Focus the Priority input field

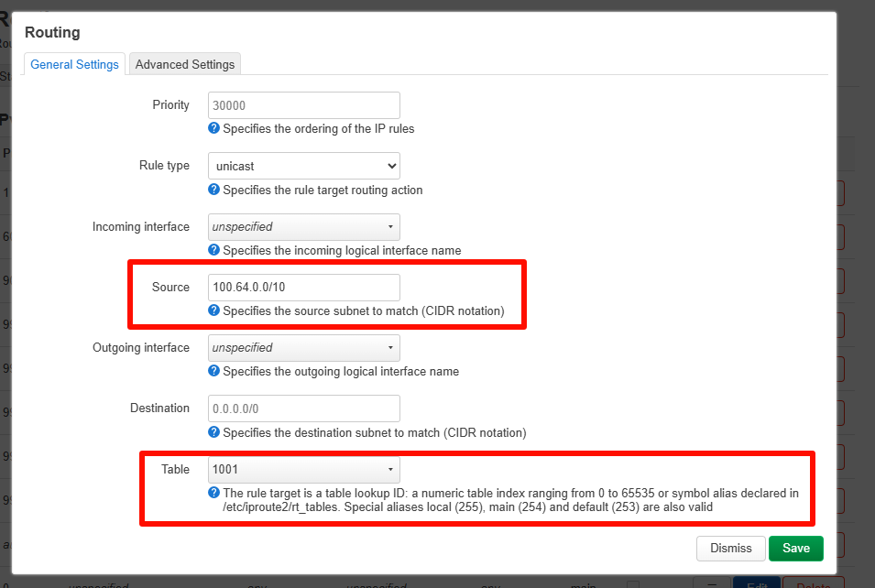(303, 105)
